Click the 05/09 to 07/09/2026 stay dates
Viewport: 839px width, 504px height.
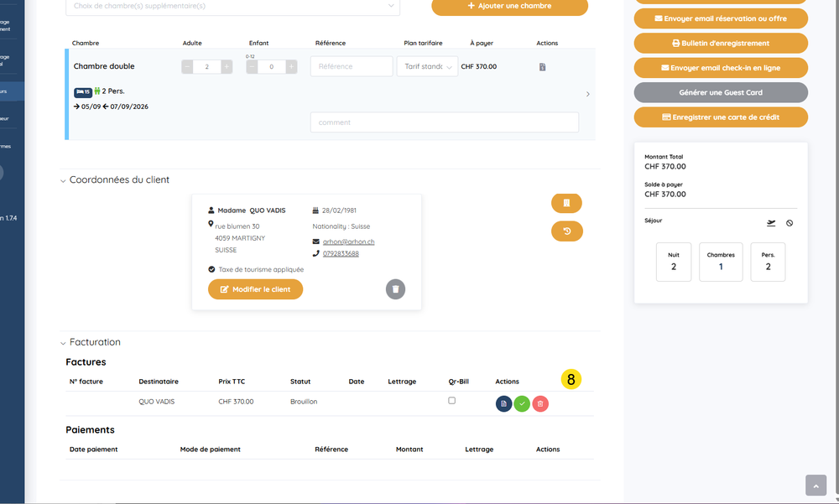click(112, 107)
